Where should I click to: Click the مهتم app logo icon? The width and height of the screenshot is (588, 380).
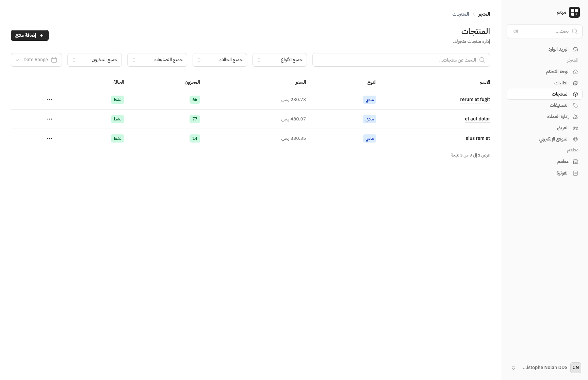click(574, 12)
